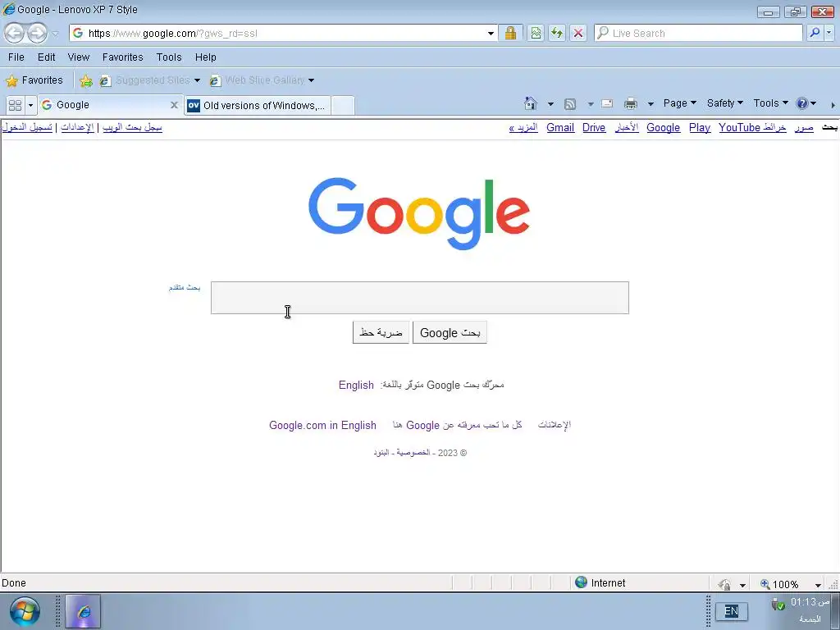Click the Read Mail envelope icon

[x=607, y=103]
